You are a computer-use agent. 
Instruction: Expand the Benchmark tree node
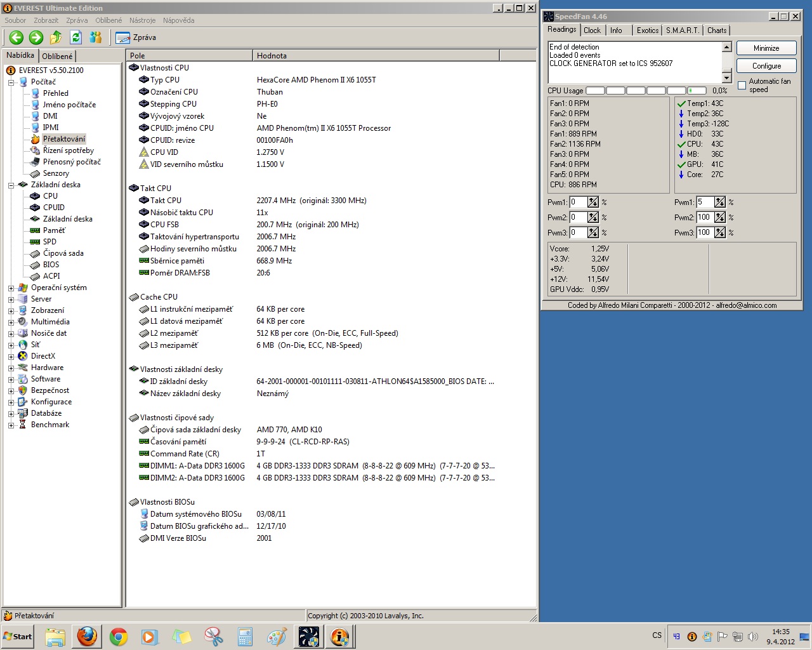pos(11,425)
